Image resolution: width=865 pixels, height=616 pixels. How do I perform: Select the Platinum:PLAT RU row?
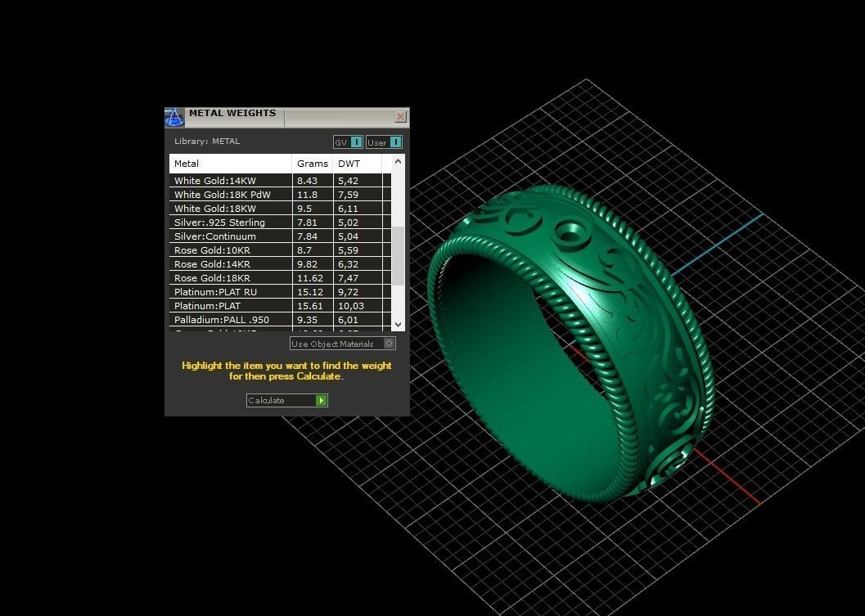click(x=280, y=292)
